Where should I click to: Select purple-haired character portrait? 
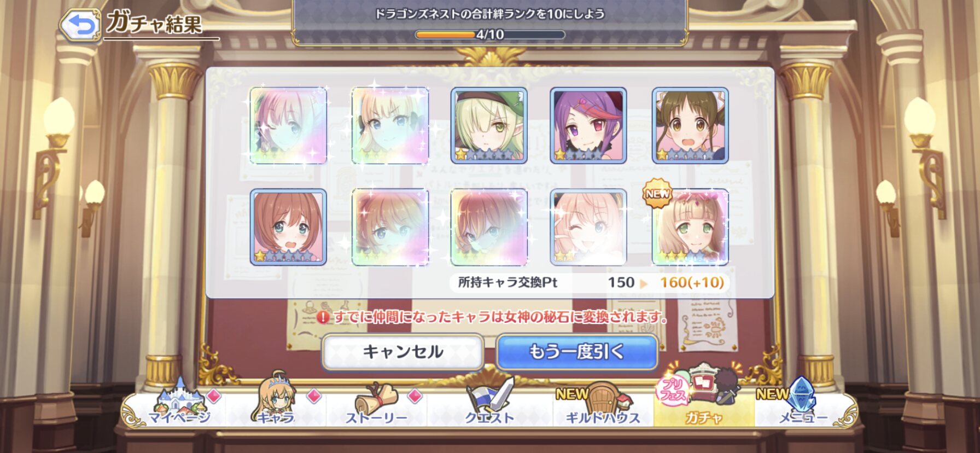(x=588, y=126)
